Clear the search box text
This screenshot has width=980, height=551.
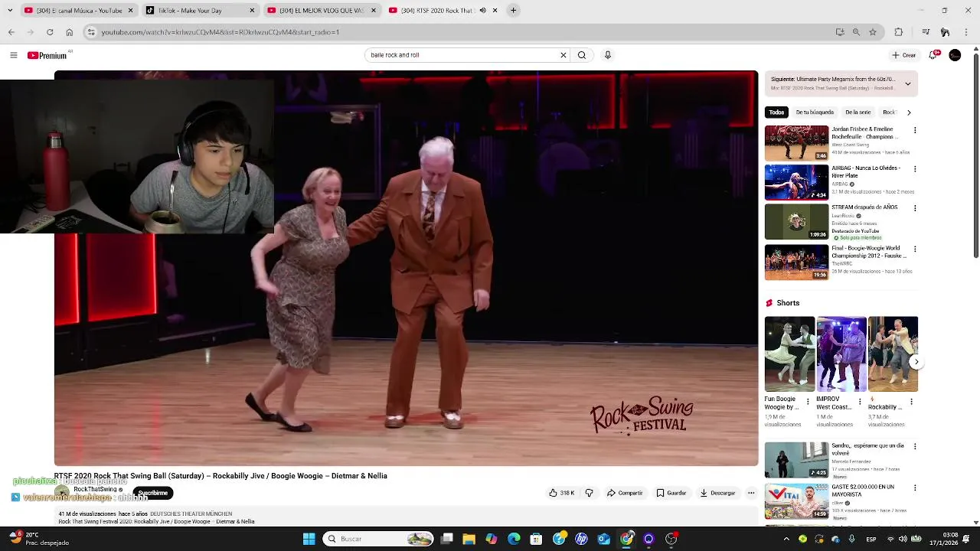tap(563, 55)
